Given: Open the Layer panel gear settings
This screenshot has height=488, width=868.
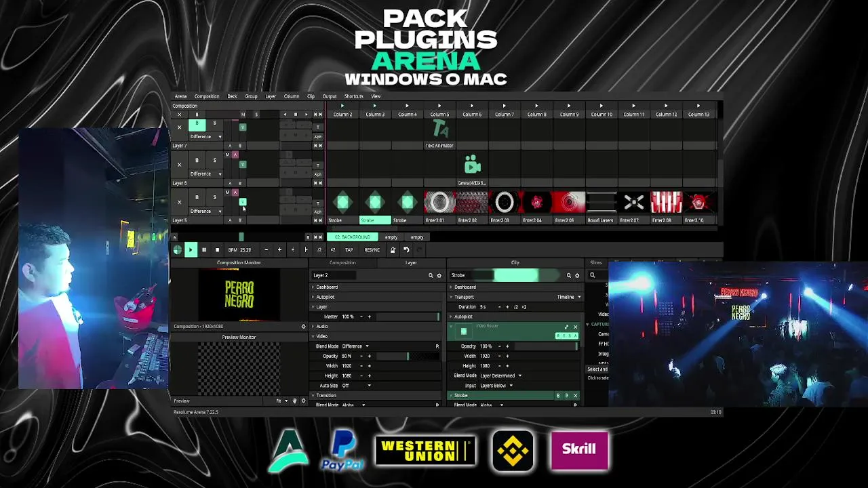Looking at the screenshot, I should (439, 276).
